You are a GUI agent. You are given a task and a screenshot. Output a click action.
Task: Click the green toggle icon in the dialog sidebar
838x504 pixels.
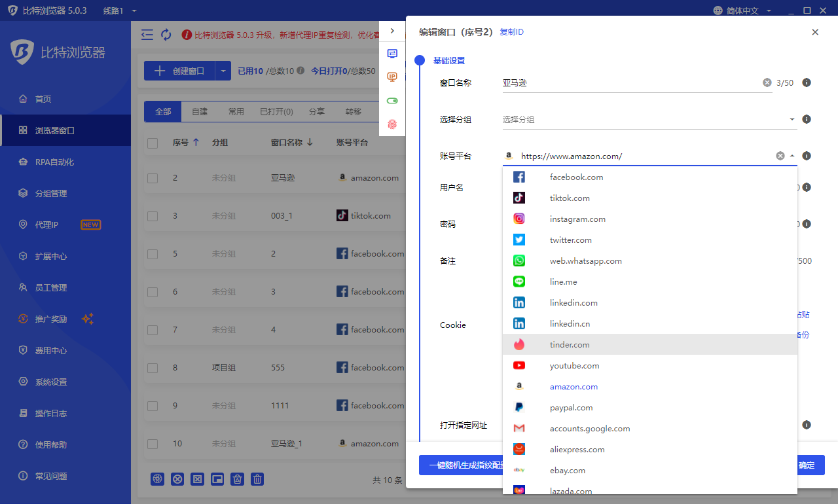tap(392, 100)
